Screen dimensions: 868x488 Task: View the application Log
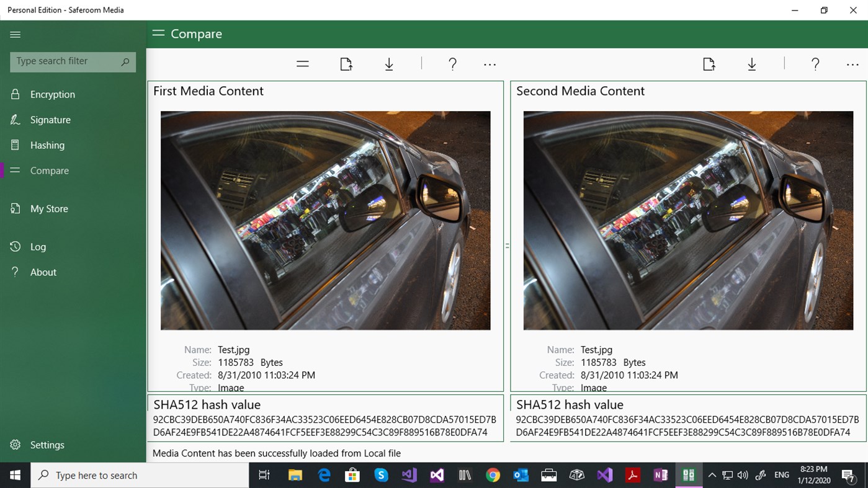[38, 246]
